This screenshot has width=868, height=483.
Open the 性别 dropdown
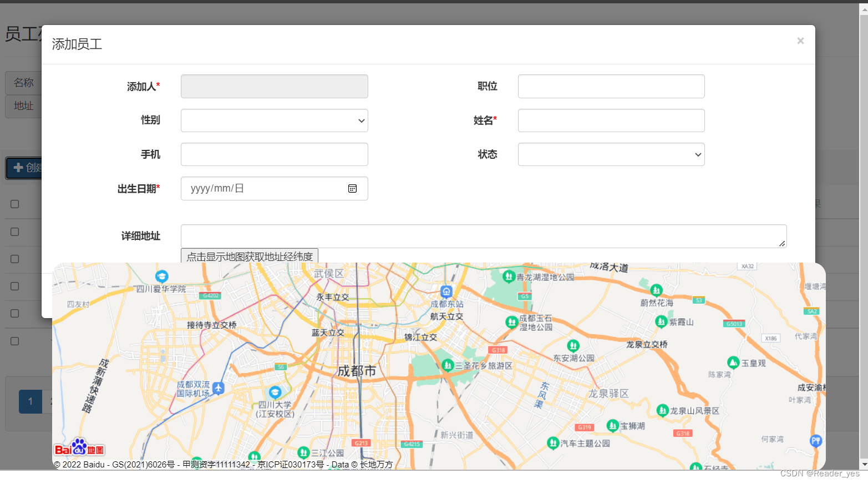click(275, 120)
